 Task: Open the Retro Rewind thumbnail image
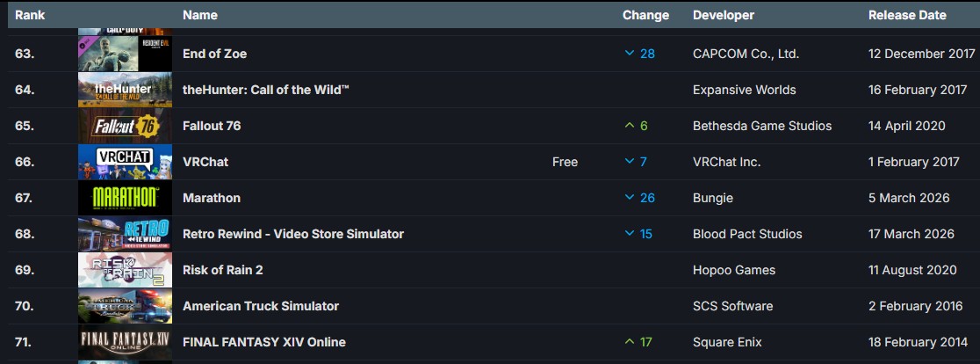[x=125, y=234]
